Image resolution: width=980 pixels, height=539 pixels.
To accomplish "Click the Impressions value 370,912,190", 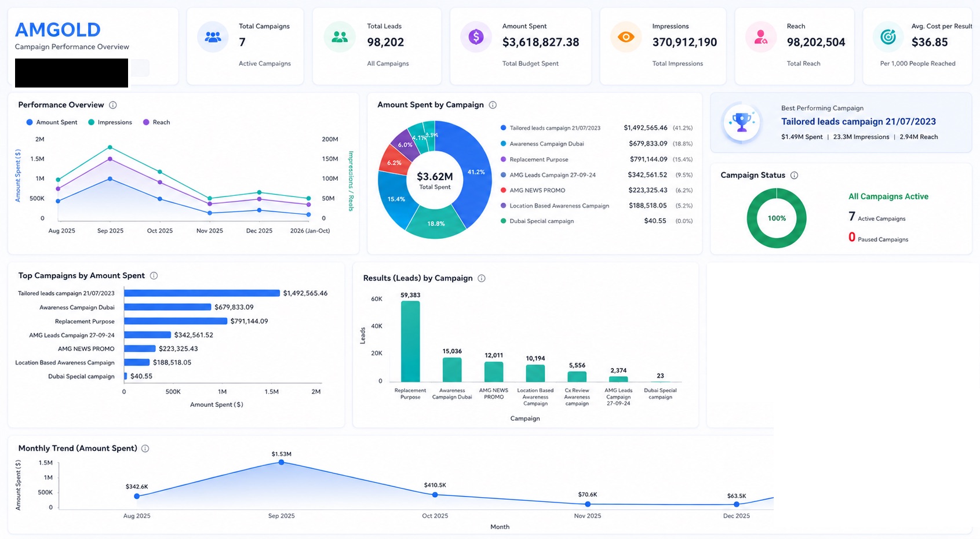I will pyautogui.click(x=684, y=42).
